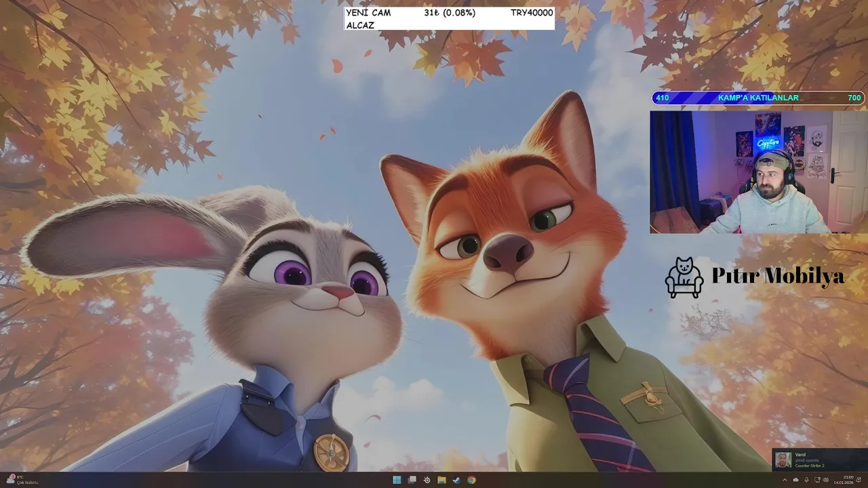Click the 31₺ (0.08%) progress value

click(450, 13)
